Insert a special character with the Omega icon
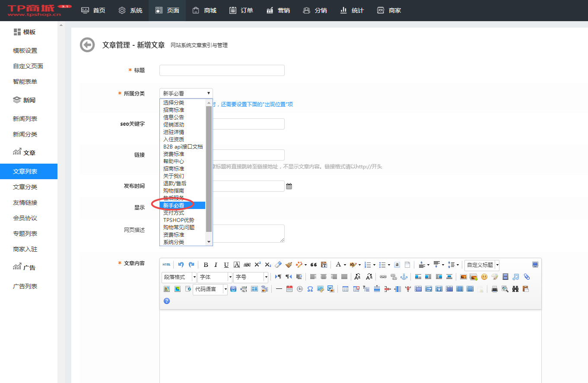 coord(310,289)
